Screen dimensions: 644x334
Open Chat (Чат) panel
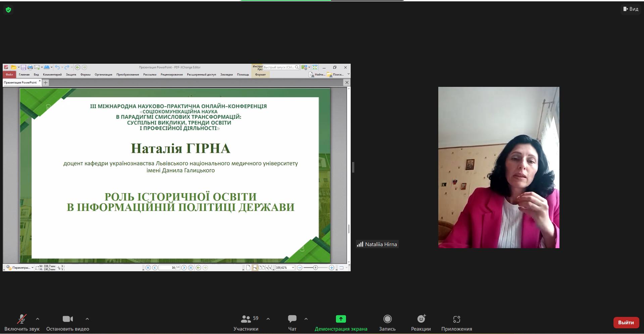tap(292, 323)
